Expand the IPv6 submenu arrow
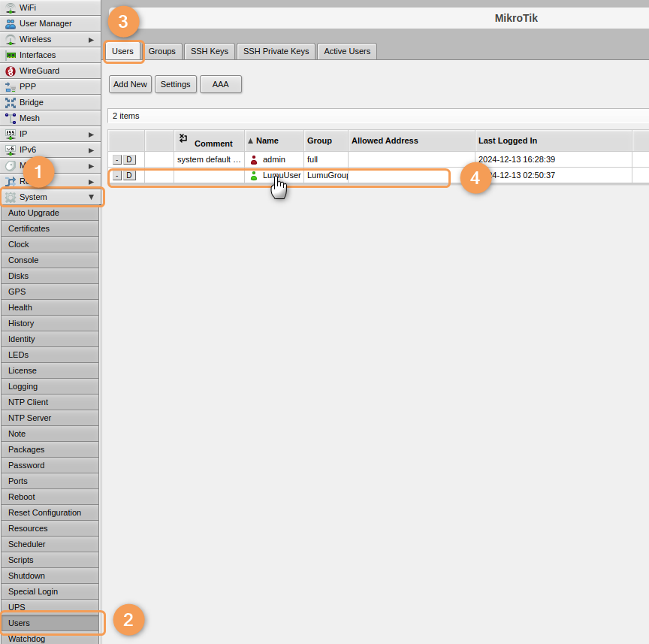Image resolution: width=649 pixels, height=644 pixels. pos(91,150)
